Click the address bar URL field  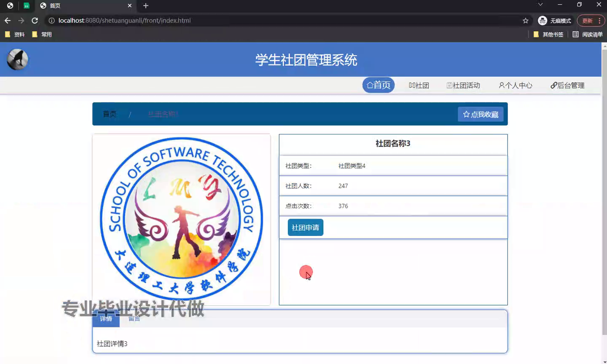(x=289, y=20)
